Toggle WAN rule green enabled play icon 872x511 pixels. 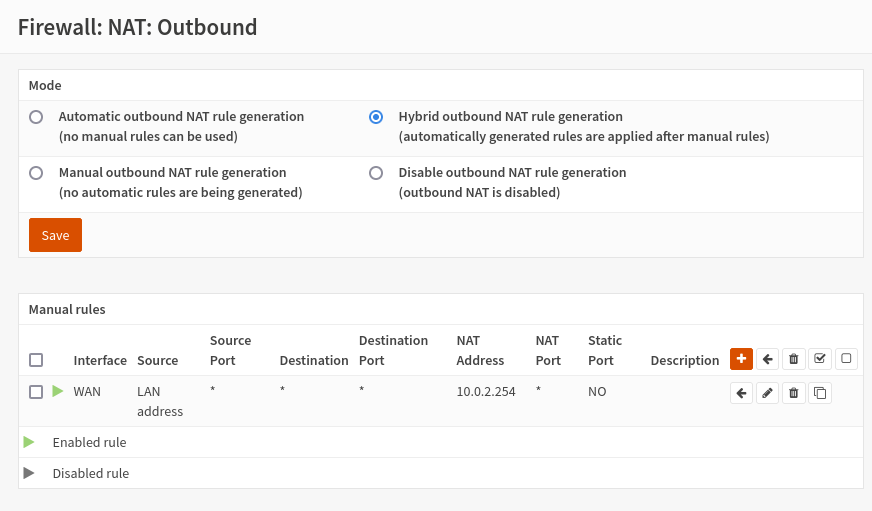(x=57, y=391)
